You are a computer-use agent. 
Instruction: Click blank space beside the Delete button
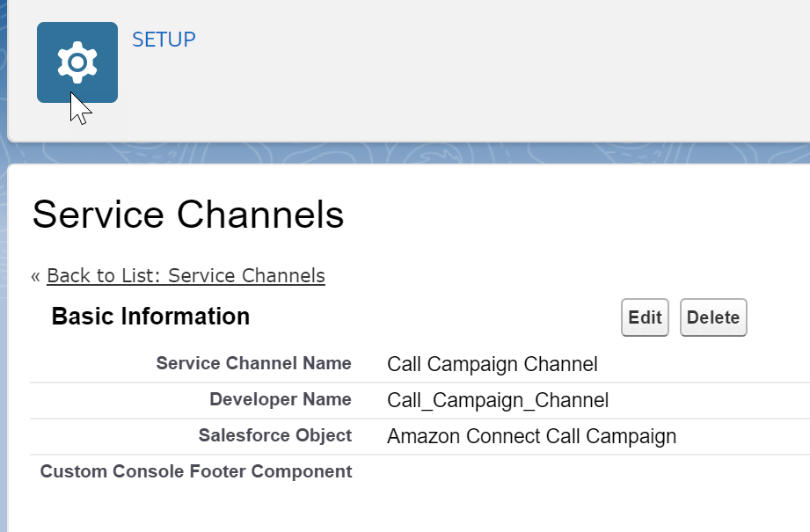(777, 317)
